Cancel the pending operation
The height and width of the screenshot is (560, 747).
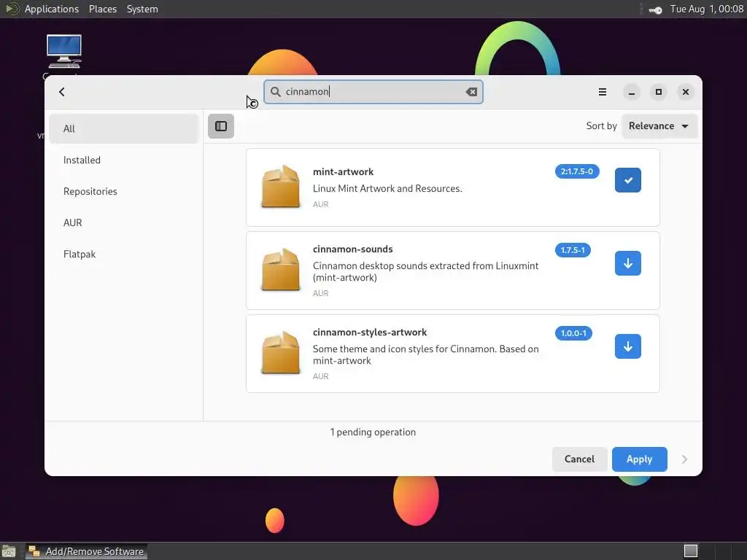click(579, 459)
